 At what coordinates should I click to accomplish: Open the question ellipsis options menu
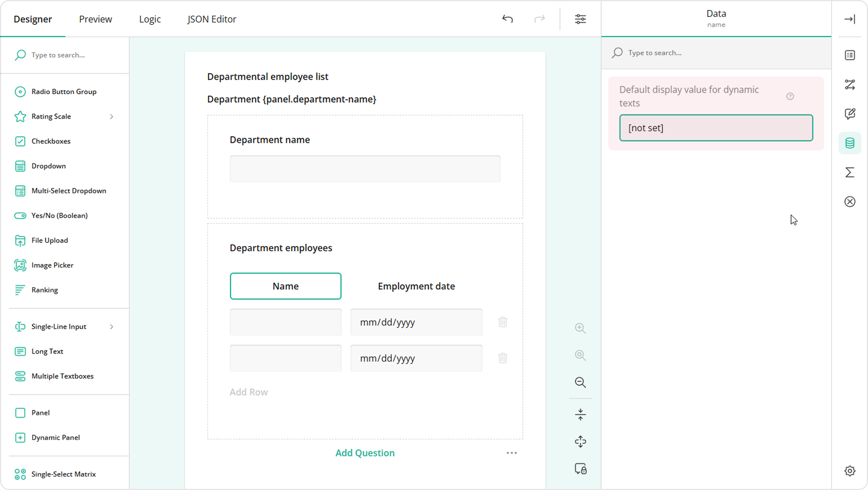click(x=512, y=452)
